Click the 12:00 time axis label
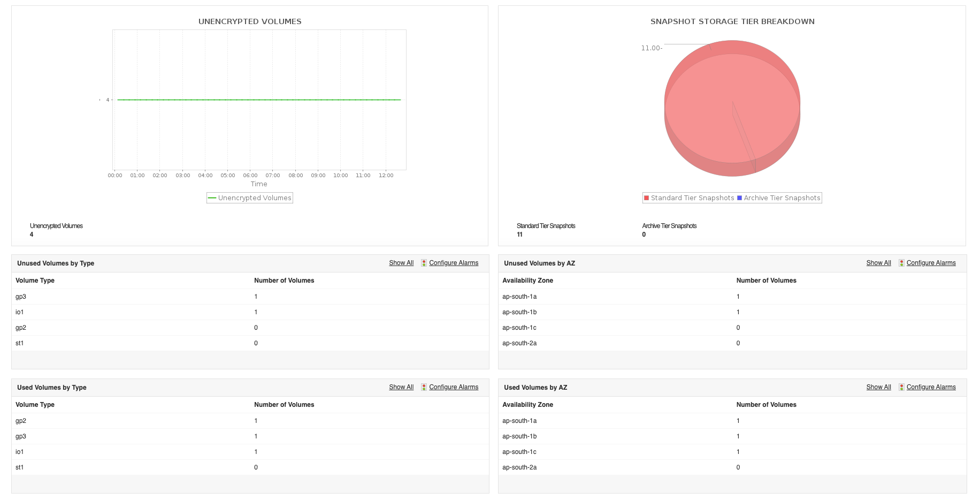The width and height of the screenshot is (980, 500). (386, 176)
